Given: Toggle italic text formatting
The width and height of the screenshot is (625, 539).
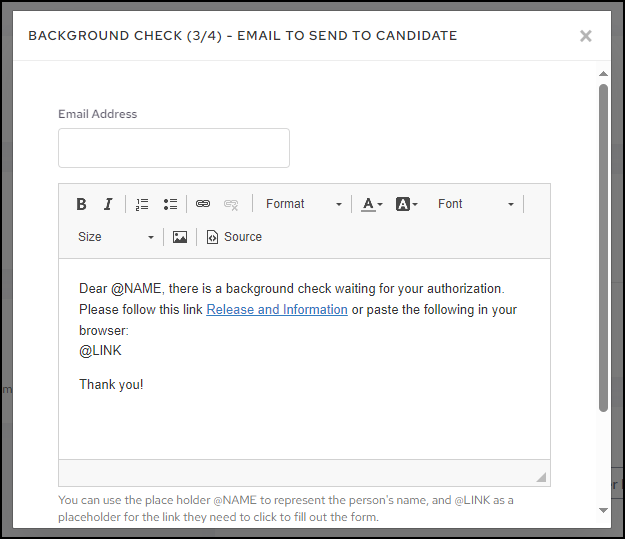Looking at the screenshot, I should (108, 204).
